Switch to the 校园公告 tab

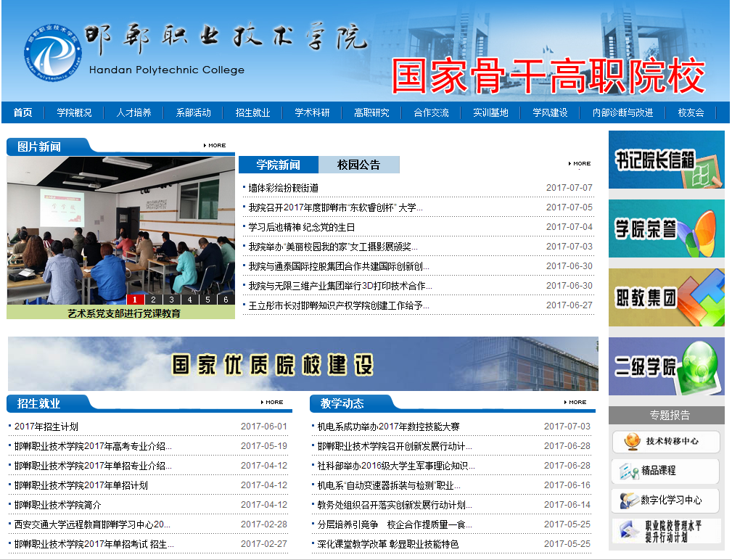click(x=358, y=165)
